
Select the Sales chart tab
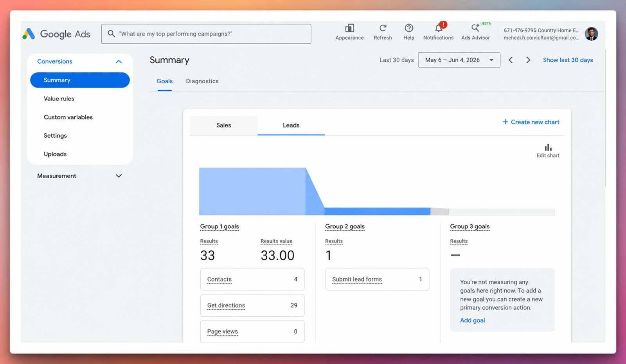pyautogui.click(x=224, y=125)
